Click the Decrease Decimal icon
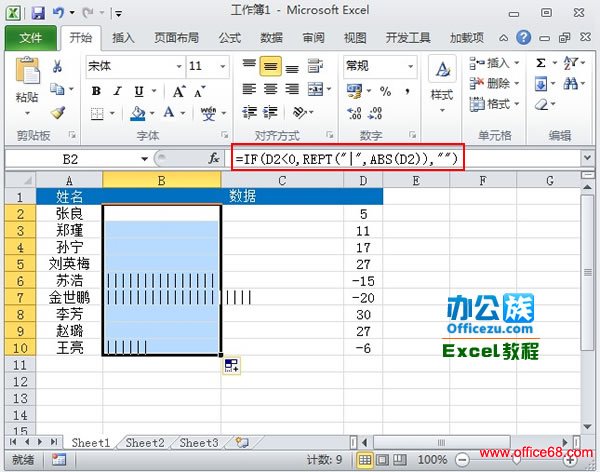600x472 pixels. coord(375,113)
